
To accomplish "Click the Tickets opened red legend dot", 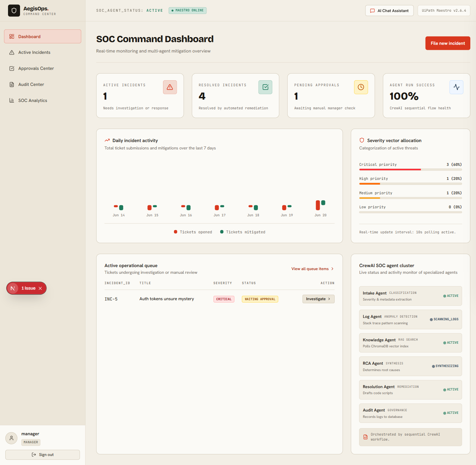I will point(176,232).
